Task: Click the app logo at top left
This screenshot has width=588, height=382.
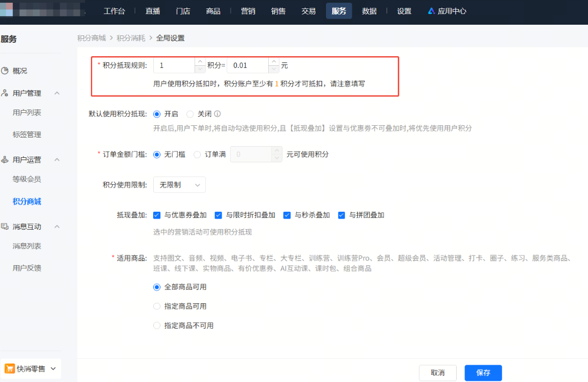Action: tap(7, 10)
